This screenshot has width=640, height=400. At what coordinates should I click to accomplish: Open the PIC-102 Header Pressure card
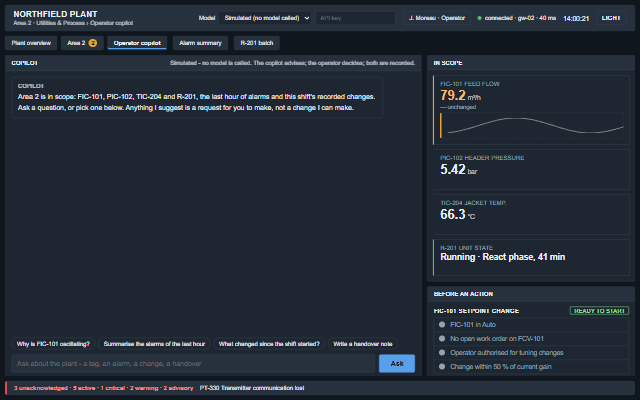tap(531, 169)
